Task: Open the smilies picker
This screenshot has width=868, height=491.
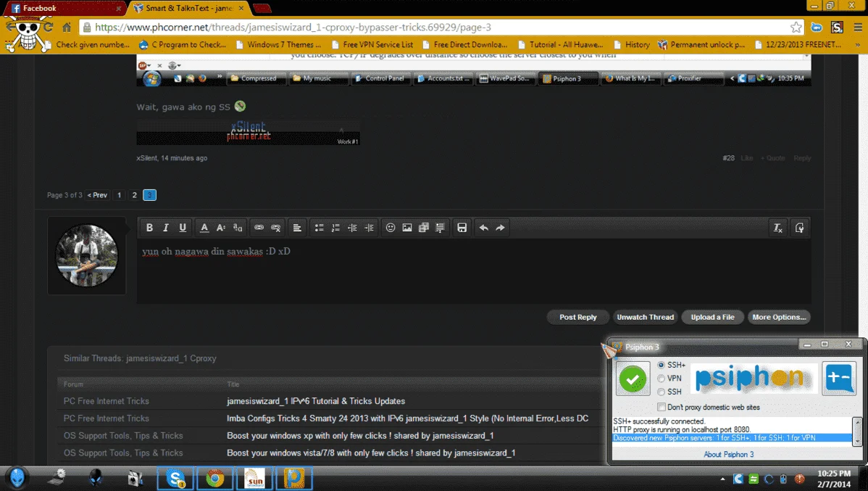Action: [391, 228]
